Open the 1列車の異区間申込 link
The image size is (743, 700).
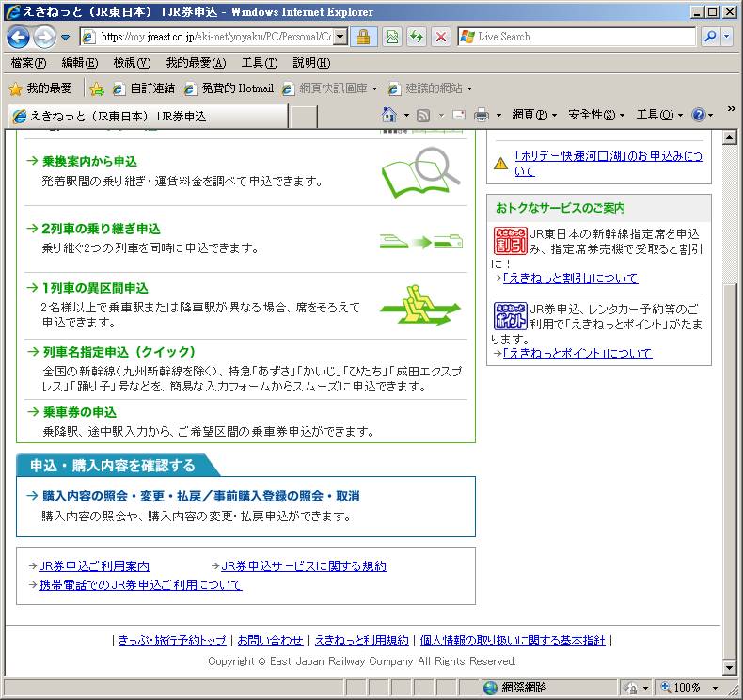coord(95,288)
